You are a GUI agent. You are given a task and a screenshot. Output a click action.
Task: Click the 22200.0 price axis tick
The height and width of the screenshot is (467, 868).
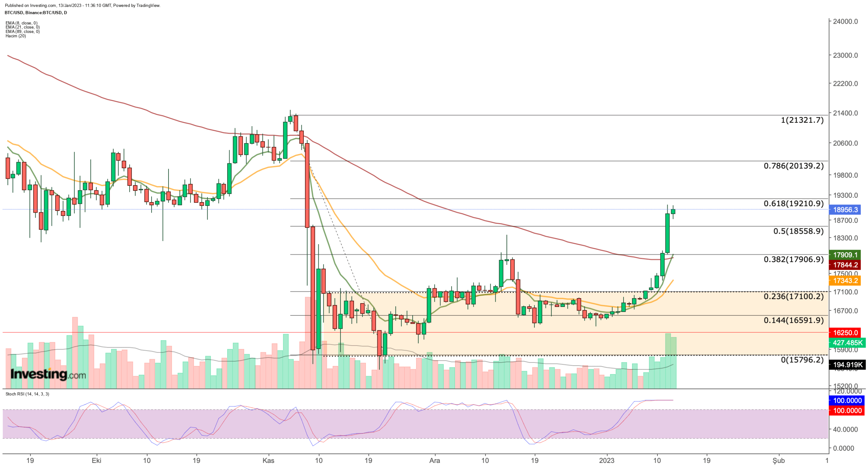(845, 83)
